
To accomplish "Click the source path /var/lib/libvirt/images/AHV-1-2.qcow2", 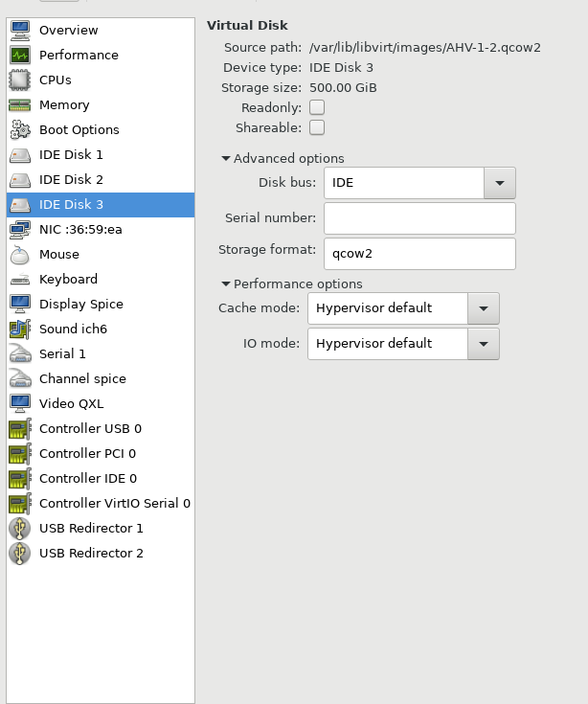I will coord(424,48).
